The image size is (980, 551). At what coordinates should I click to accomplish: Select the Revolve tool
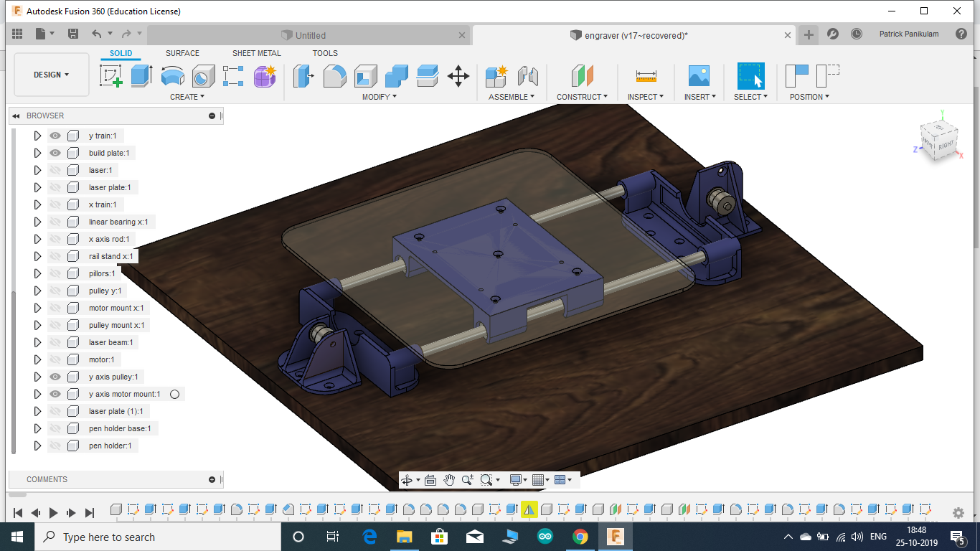coord(172,75)
